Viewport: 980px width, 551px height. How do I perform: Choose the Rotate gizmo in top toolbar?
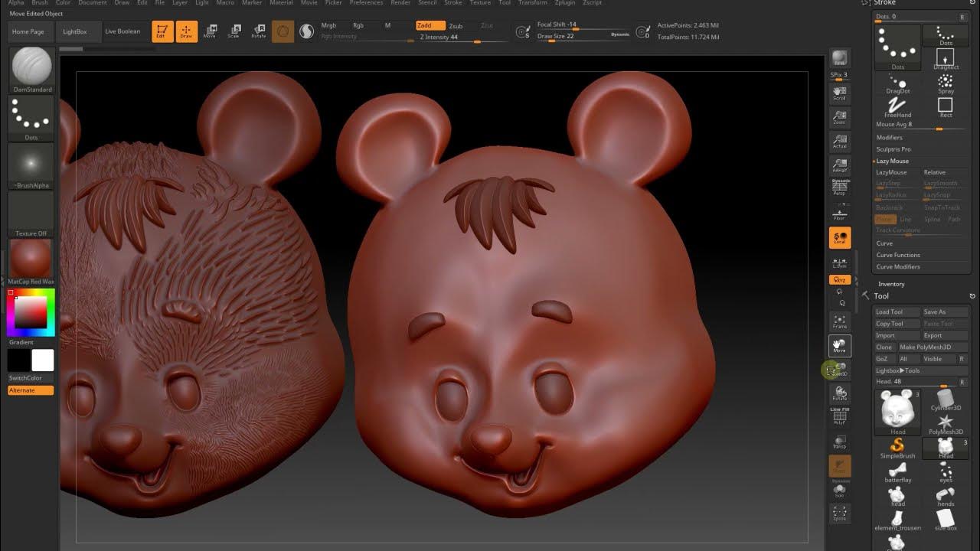[x=259, y=31]
